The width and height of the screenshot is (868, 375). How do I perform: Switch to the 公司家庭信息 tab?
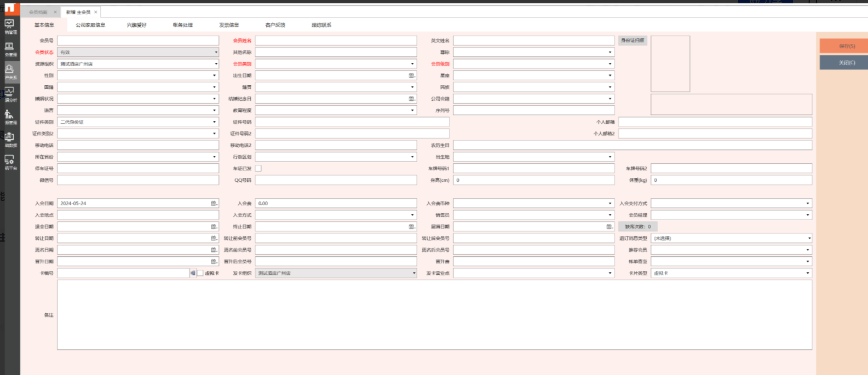[90, 25]
